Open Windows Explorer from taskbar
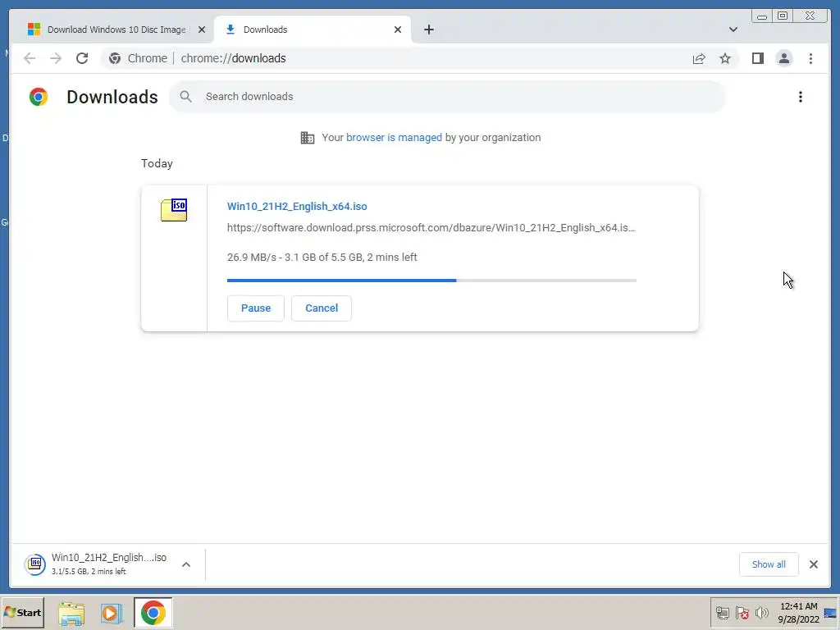 71,613
